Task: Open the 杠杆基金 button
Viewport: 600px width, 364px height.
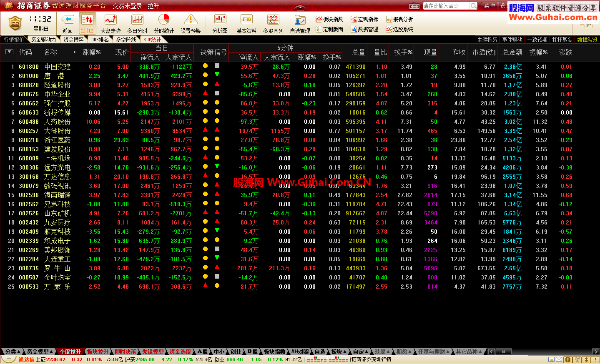Action: (x=562, y=40)
